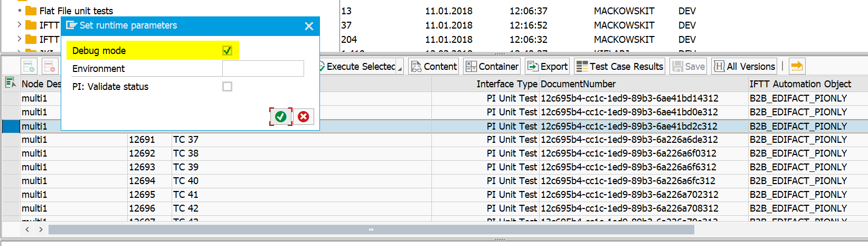Viewport: 868px width, 246px height.
Task: Open Test Case Results
Action: (x=619, y=66)
